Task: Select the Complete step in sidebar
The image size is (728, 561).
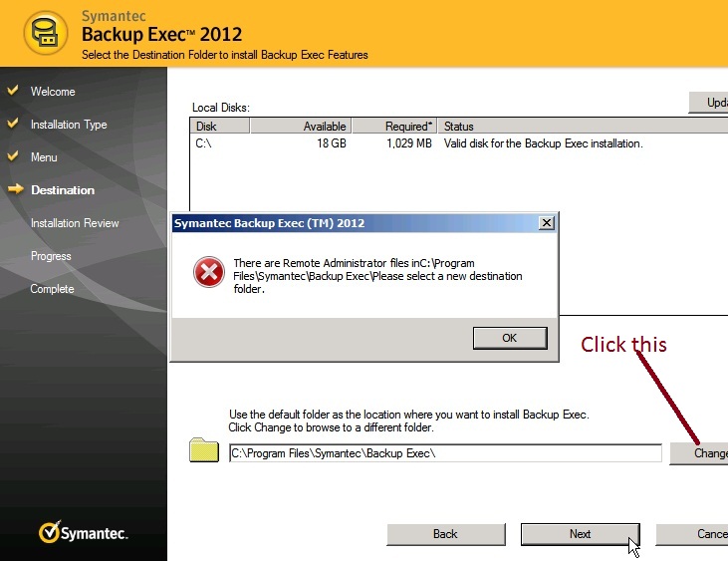Action: 52,289
